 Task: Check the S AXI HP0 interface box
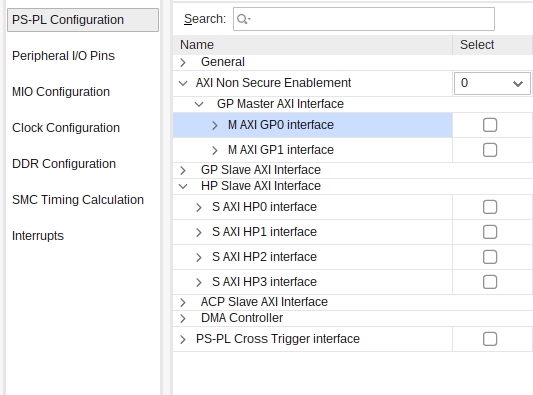pos(490,207)
